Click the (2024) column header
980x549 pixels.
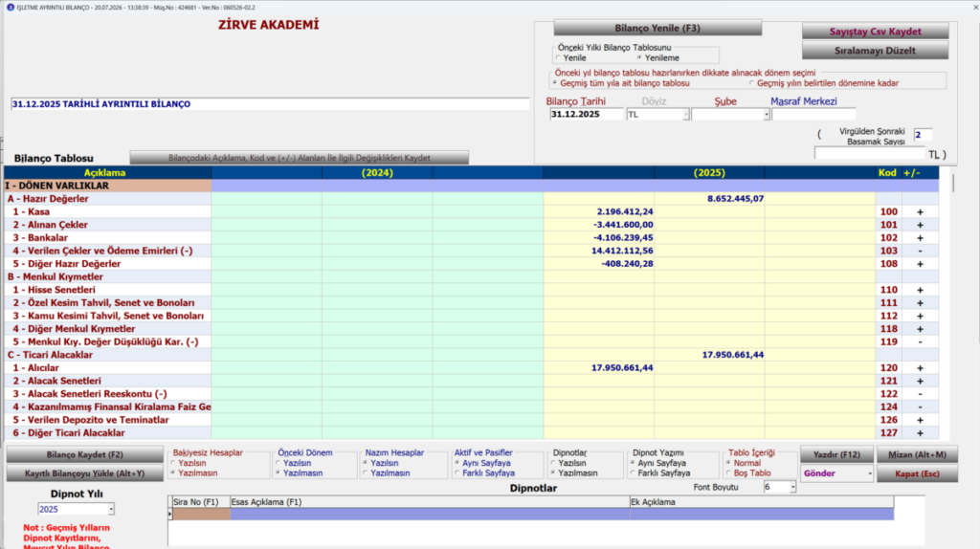click(x=377, y=173)
